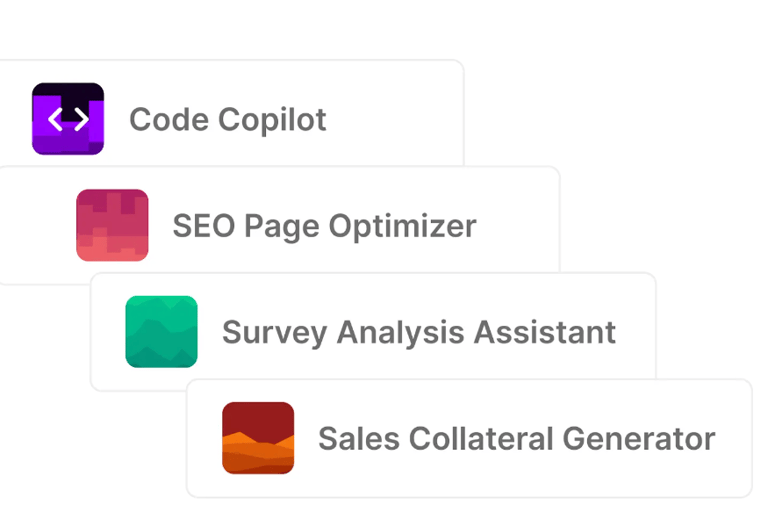
Task: Click the left angle bracket in Code Copilot icon
Action: point(55,120)
